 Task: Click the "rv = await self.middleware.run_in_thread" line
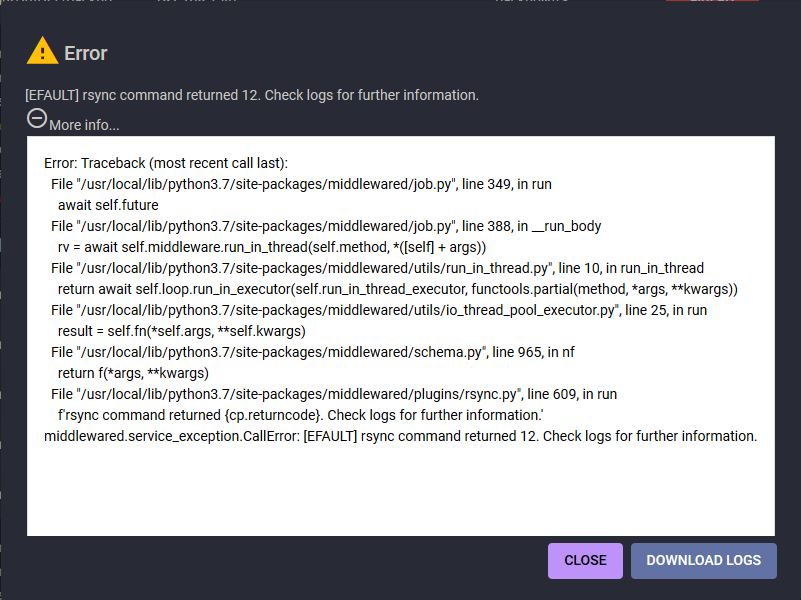272,247
